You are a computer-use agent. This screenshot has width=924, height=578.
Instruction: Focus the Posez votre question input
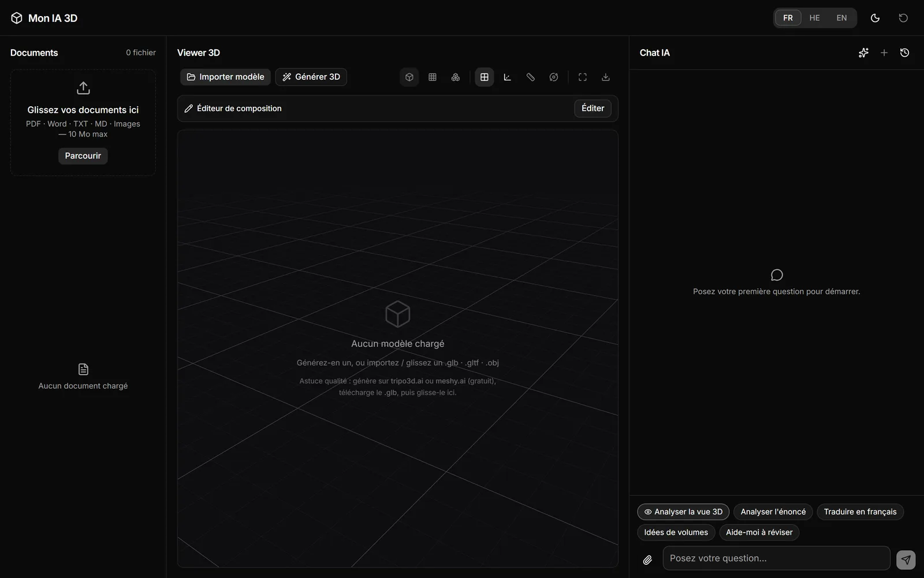[776, 558]
